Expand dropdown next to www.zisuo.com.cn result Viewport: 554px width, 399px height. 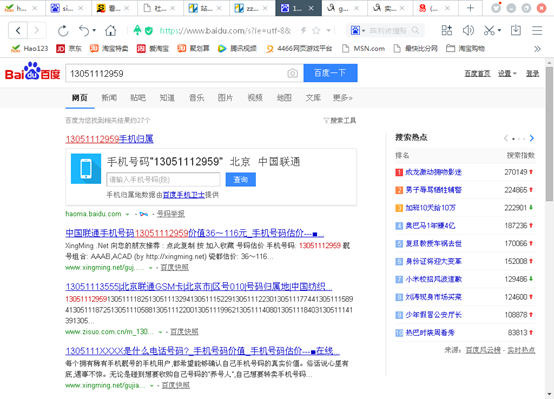[x=160, y=332]
